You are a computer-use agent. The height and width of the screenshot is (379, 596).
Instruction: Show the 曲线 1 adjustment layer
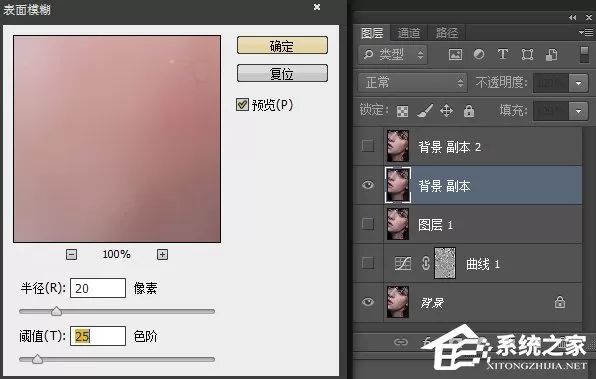tap(368, 263)
